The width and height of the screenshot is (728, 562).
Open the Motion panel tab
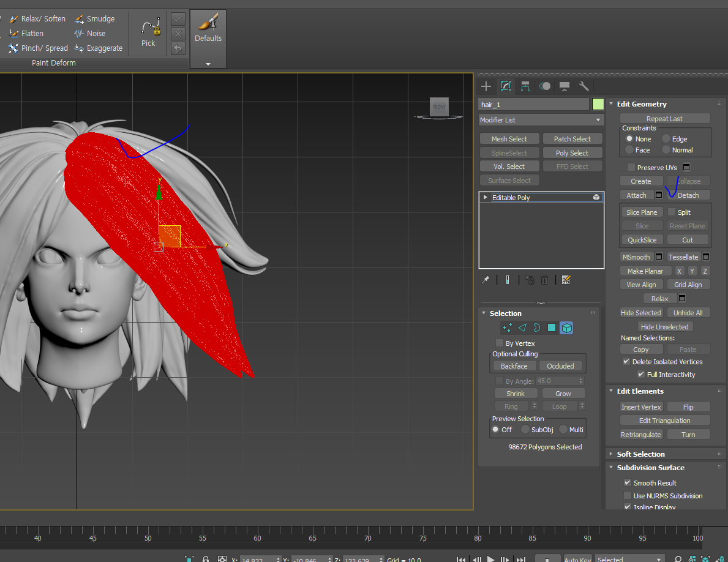[x=545, y=86]
